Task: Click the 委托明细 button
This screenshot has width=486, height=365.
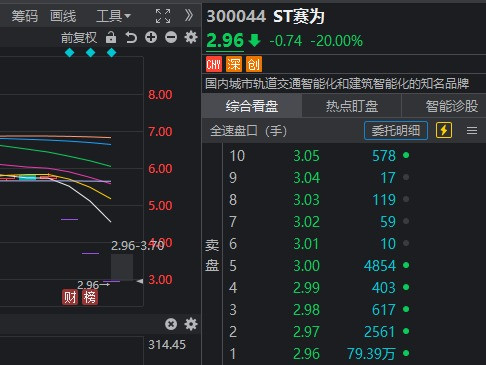Action: pos(396,130)
